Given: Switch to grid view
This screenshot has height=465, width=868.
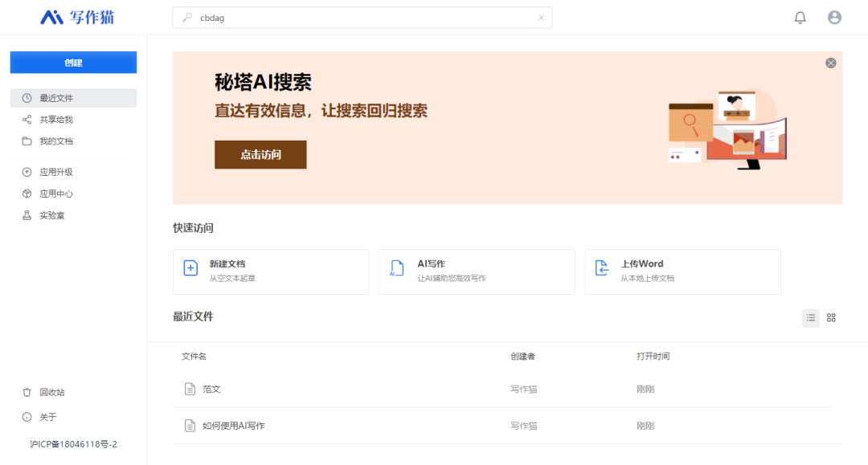Looking at the screenshot, I should (x=831, y=318).
